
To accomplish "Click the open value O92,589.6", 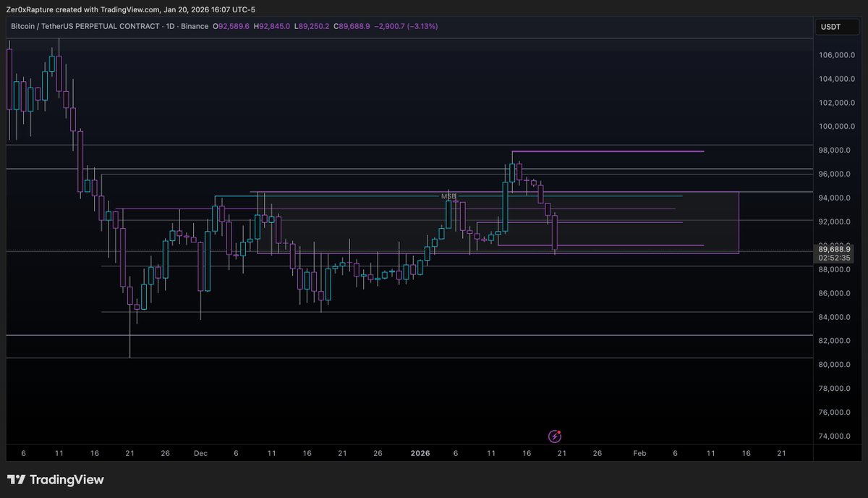I will 231,26.
